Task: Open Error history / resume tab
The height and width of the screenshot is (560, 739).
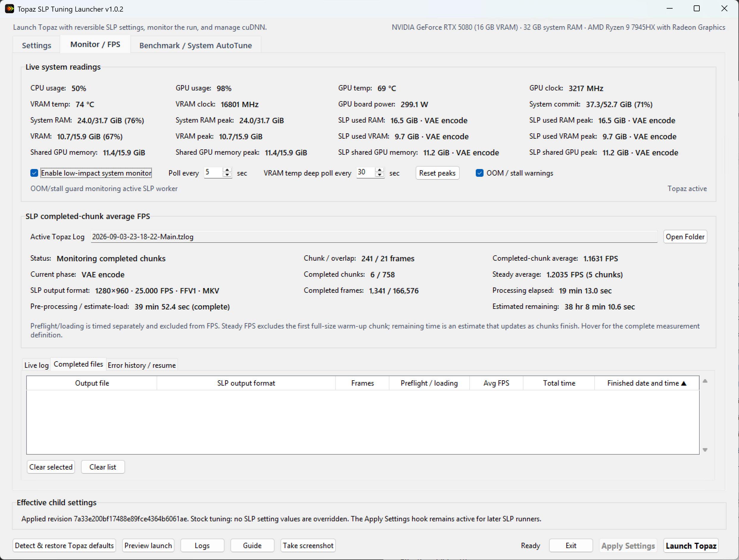Action: 142,365
